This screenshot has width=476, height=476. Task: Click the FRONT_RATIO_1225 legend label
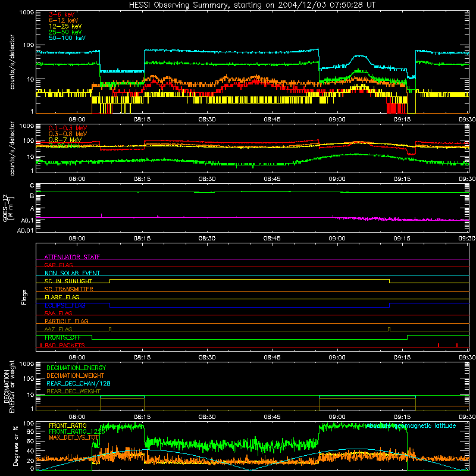77,431
